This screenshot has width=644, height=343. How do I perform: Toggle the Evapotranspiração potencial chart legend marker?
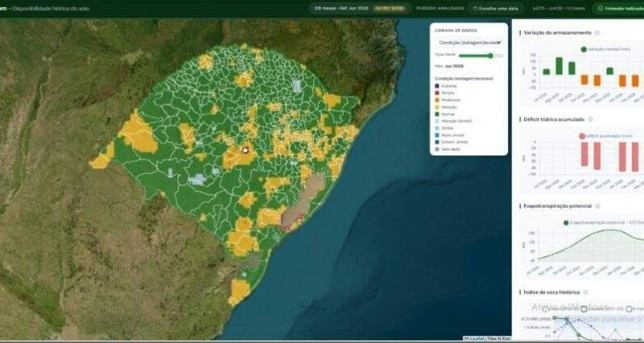click(567, 223)
